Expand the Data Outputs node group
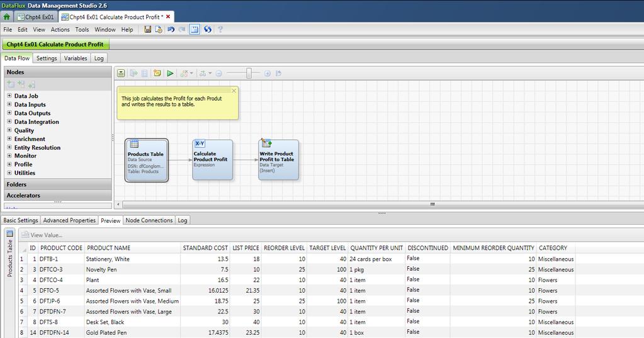The image size is (644, 338). pos(9,113)
